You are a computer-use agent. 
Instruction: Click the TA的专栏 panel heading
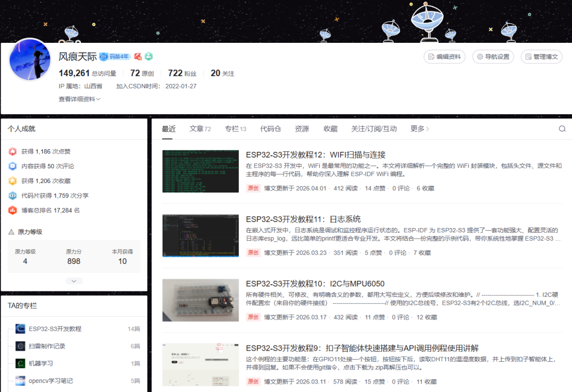tap(22, 306)
